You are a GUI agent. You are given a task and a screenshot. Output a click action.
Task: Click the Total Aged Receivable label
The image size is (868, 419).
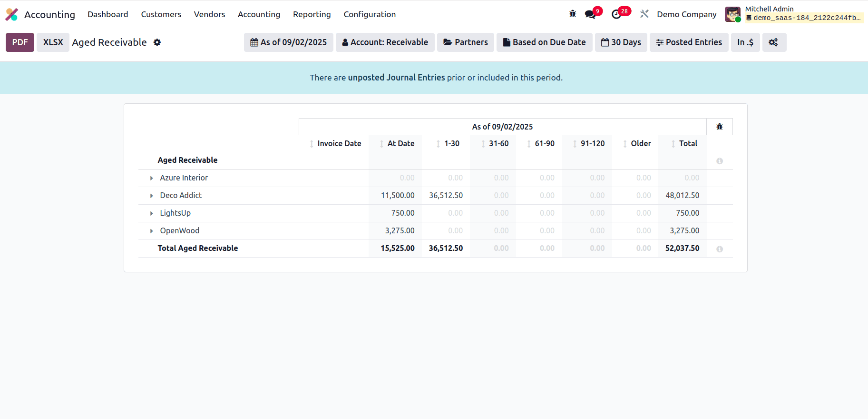click(198, 249)
